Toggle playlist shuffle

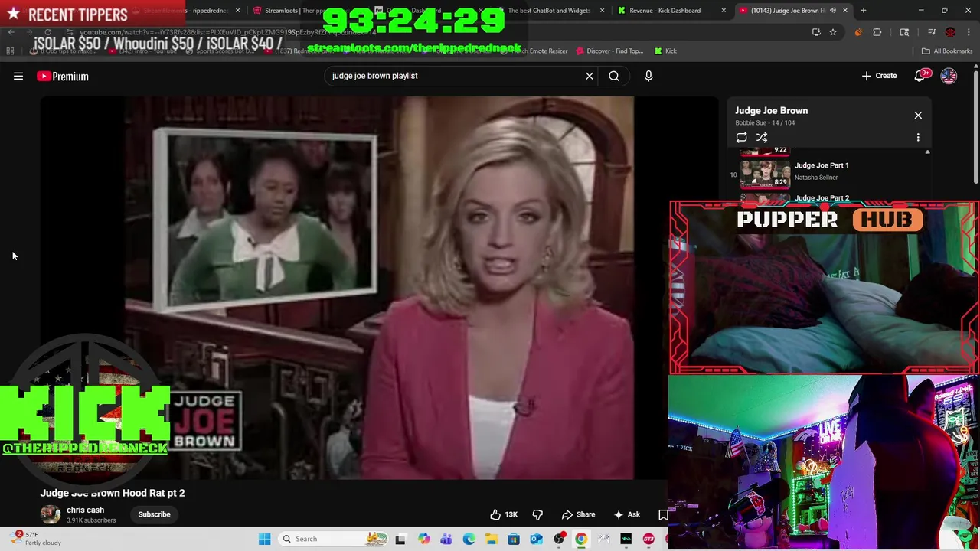click(x=762, y=137)
